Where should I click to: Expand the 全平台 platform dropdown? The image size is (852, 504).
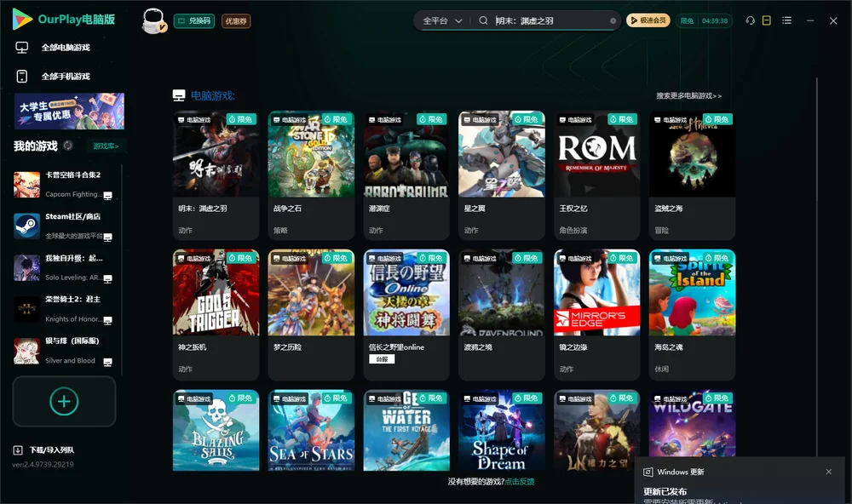[x=442, y=20]
